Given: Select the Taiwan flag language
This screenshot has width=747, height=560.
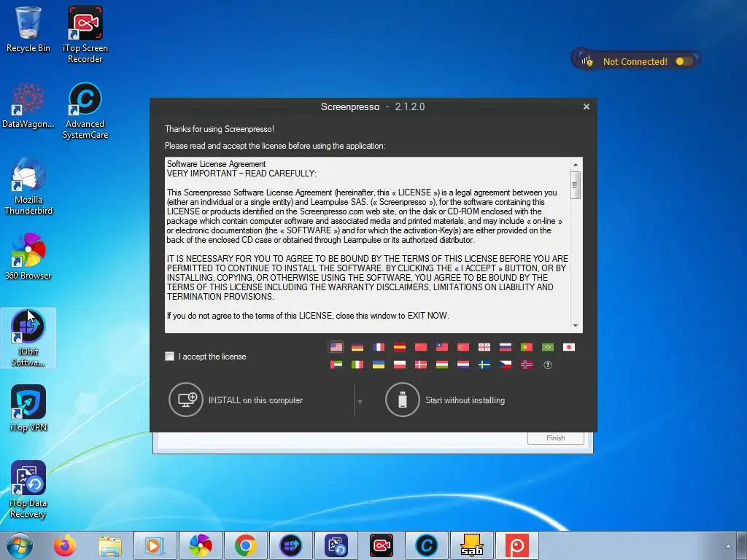Looking at the screenshot, I should pos(442,347).
